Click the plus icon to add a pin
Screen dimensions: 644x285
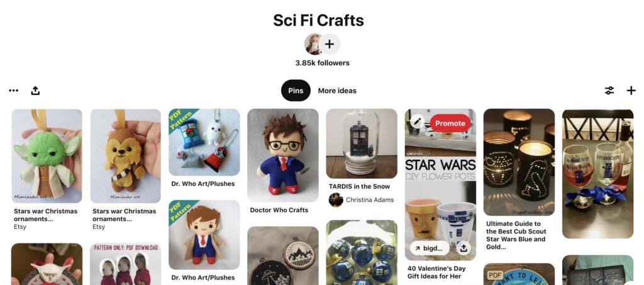click(x=631, y=91)
